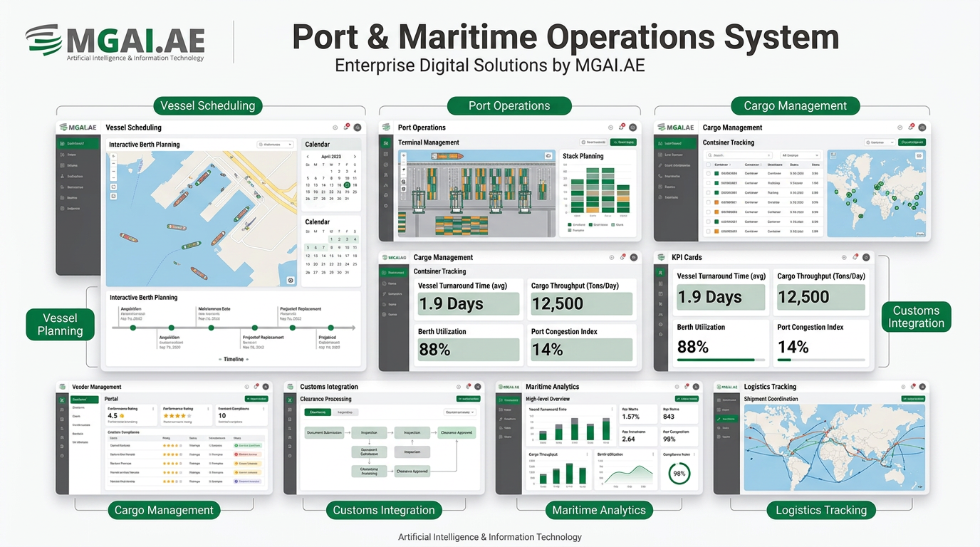Zoom in on the berth planning map
Viewport: 980px width, 547px height.
click(x=114, y=157)
